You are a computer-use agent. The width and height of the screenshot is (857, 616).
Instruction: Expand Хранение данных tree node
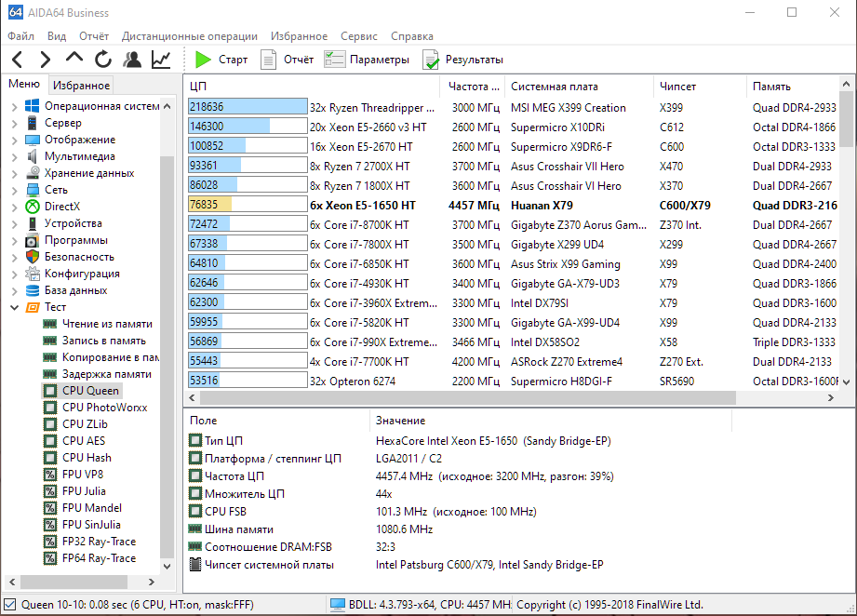(15, 174)
